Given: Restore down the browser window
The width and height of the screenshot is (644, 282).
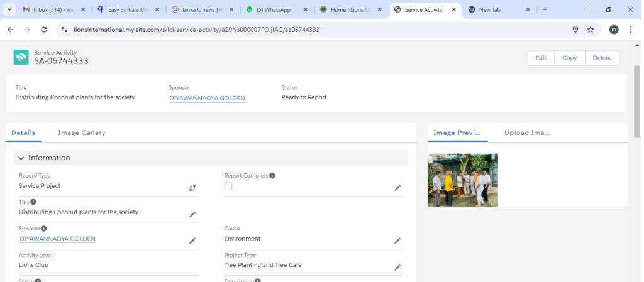Looking at the screenshot, I should coord(609,9).
